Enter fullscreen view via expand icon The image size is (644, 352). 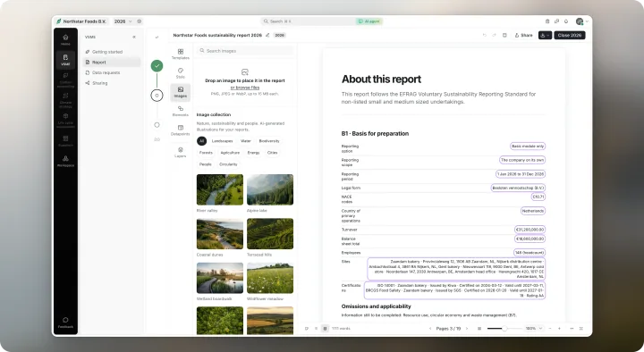(580, 329)
